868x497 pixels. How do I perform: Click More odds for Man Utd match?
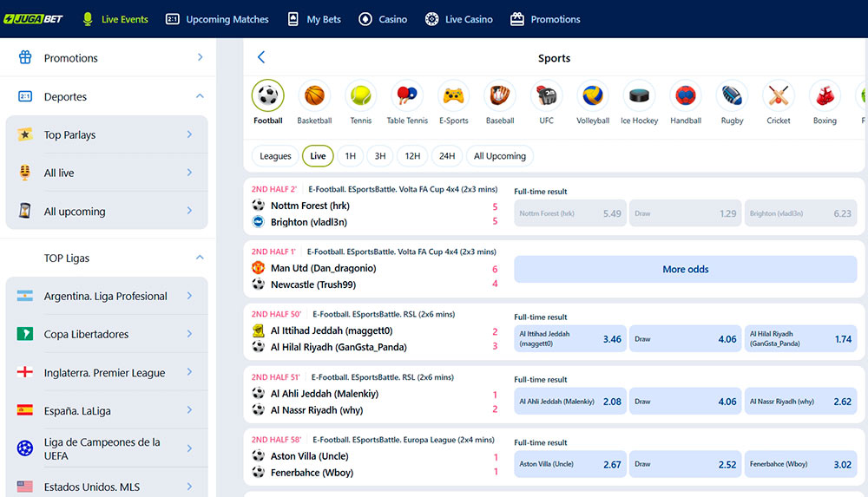[x=685, y=269]
